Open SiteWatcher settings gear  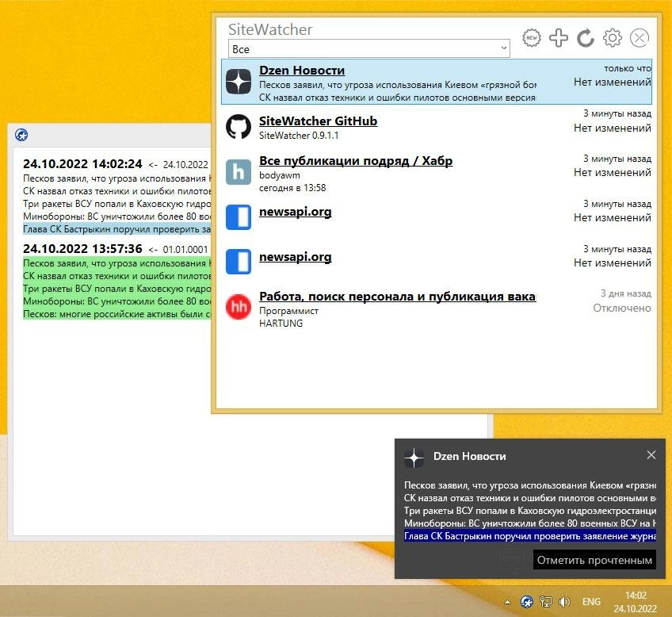tap(612, 37)
